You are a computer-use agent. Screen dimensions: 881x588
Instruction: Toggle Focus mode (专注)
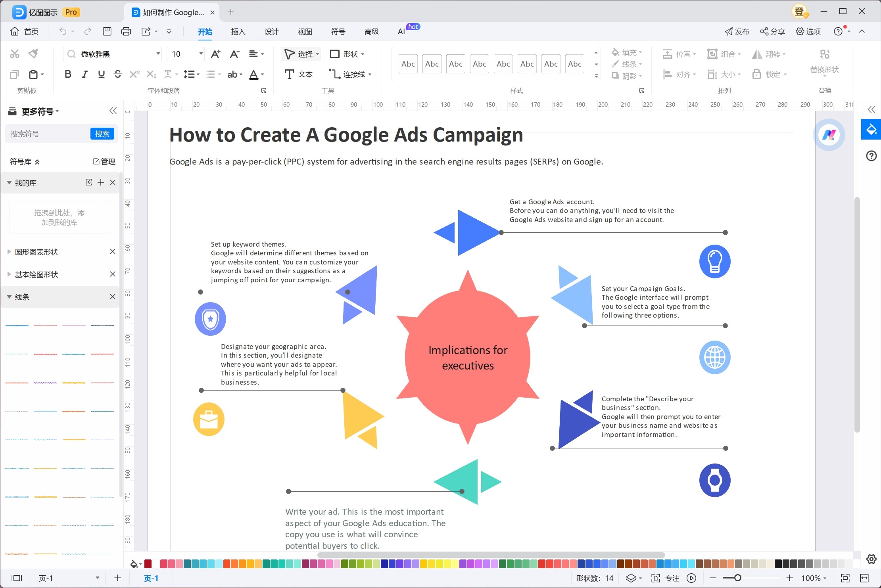[x=665, y=578]
